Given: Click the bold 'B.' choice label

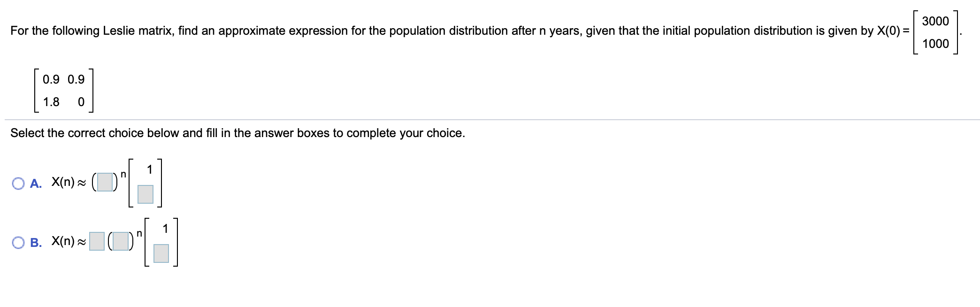Looking at the screenshot, I should point(36,243).
